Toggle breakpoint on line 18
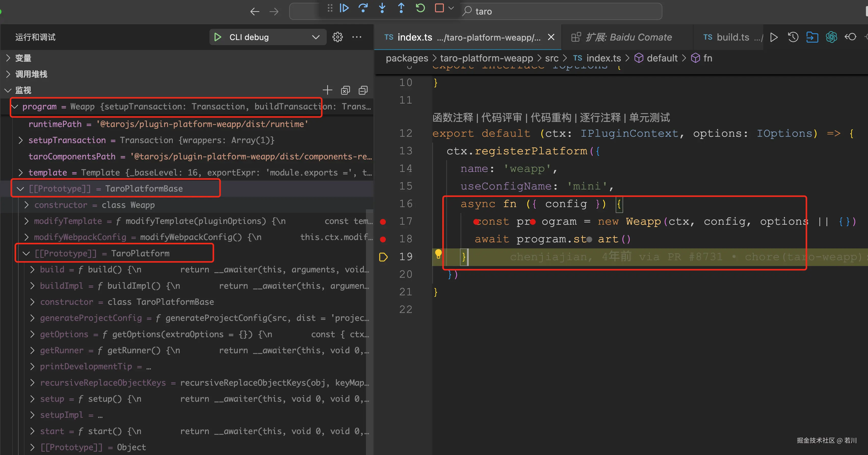 click(383, 239)
